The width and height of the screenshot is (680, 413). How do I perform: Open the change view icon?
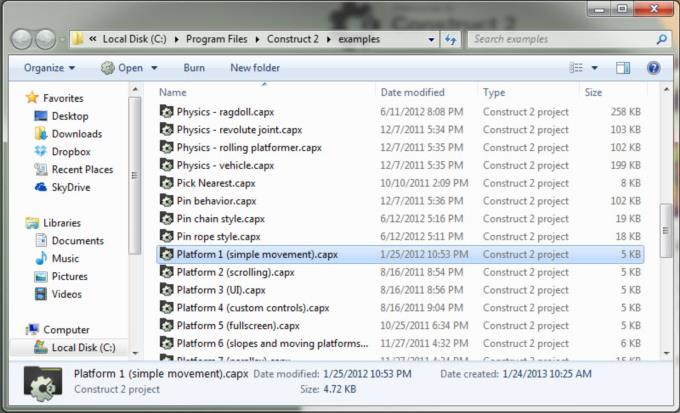576,68
